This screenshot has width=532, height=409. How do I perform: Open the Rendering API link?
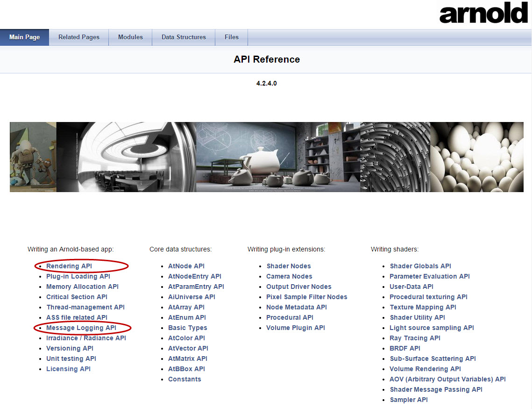click(x=69, y=266)
